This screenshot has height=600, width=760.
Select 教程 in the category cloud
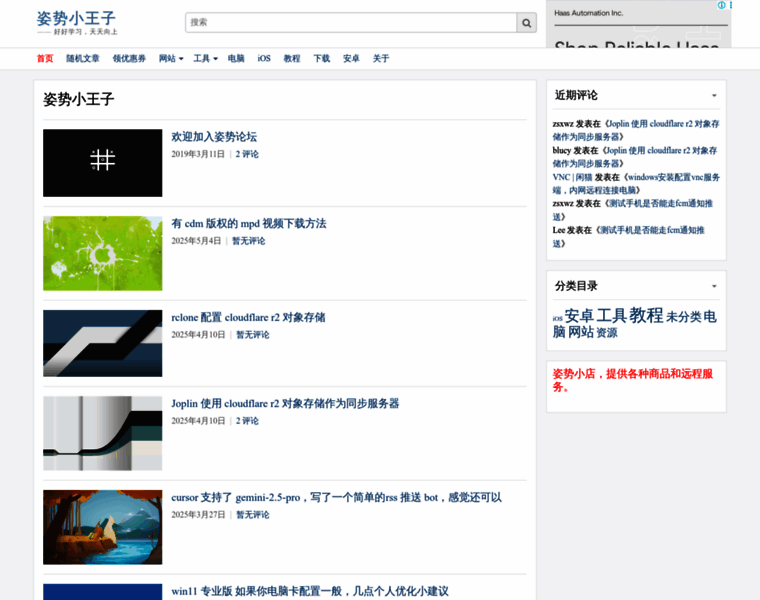(x=646, y=316)
